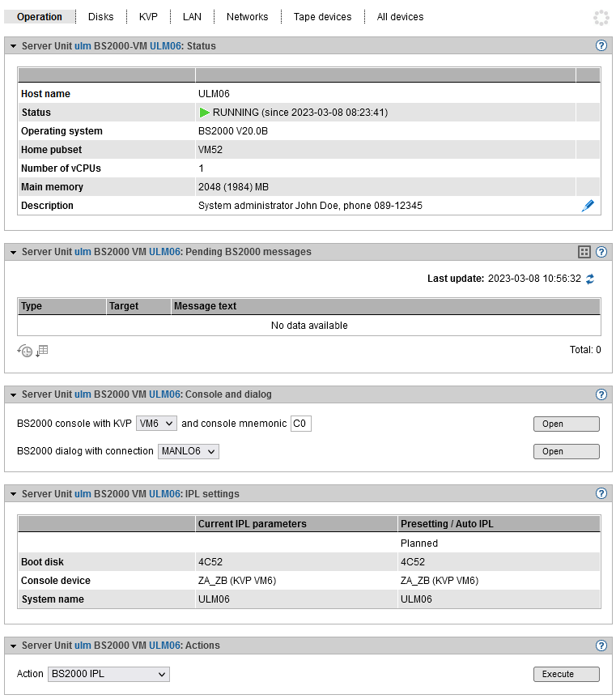Collapse the IPL settings section
The height and width of the screenshot is (699, 616).
13,494
